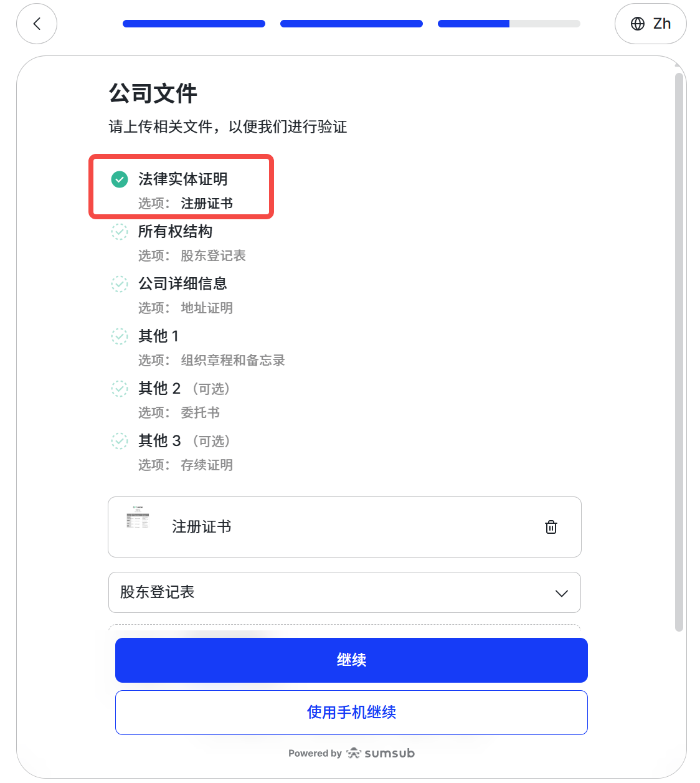
Task: Click the dashed check beside 所有权结构
Action: tap(120, 232)
